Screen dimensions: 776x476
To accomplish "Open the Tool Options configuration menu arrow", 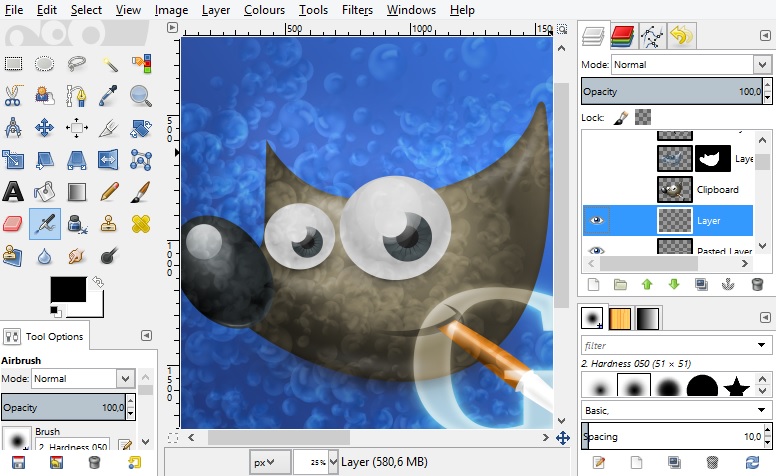I will (x=146, y=335).
